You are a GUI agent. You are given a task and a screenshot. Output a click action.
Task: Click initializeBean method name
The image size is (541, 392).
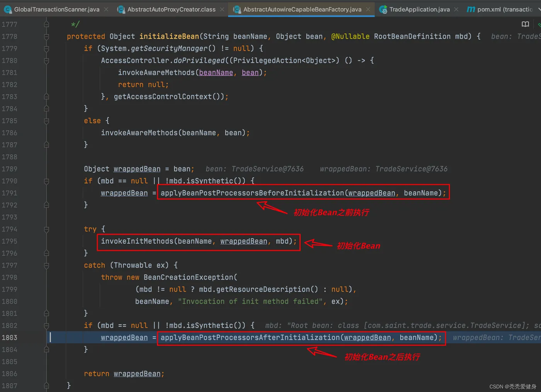(169, 36)
